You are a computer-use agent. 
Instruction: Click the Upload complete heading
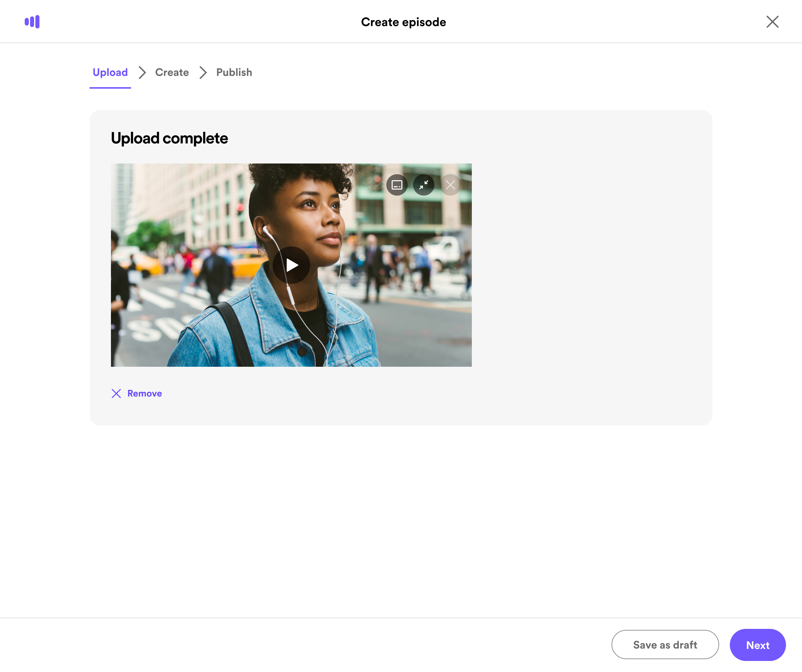coord(169,138)
